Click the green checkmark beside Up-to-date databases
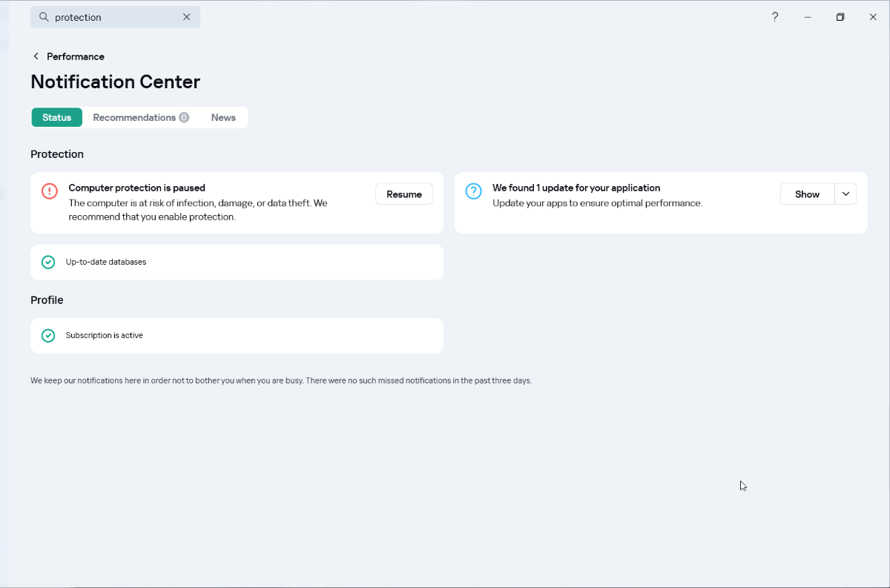Viewport: 890px width, 588px height. click(x=48, y=262)
